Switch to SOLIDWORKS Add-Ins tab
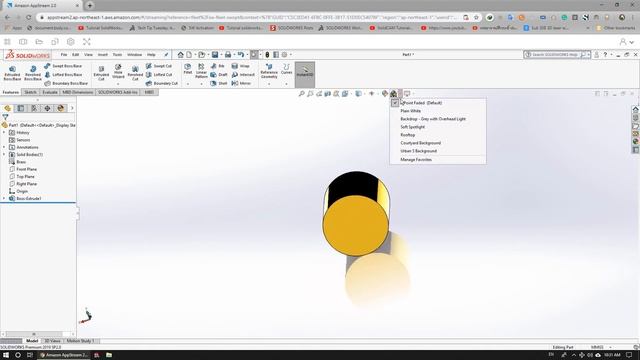This screenshot has width=640, height=360. coord(118,92)
